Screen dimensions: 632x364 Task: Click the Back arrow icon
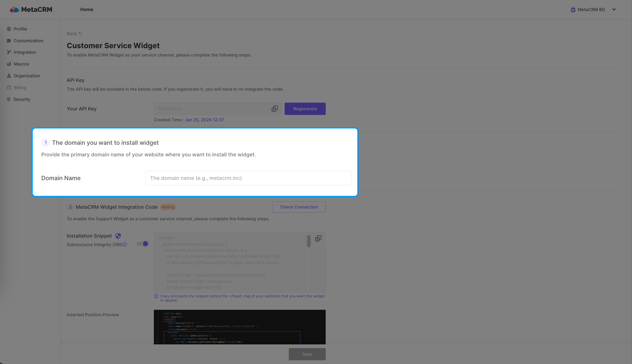coord(80,33)
